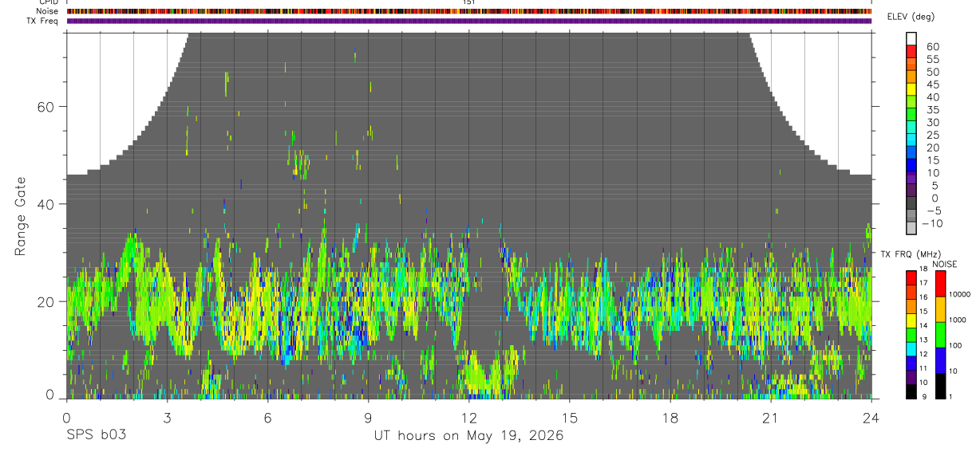Select the orange 1000–10000 NOISE swatch

click(941, 309)
